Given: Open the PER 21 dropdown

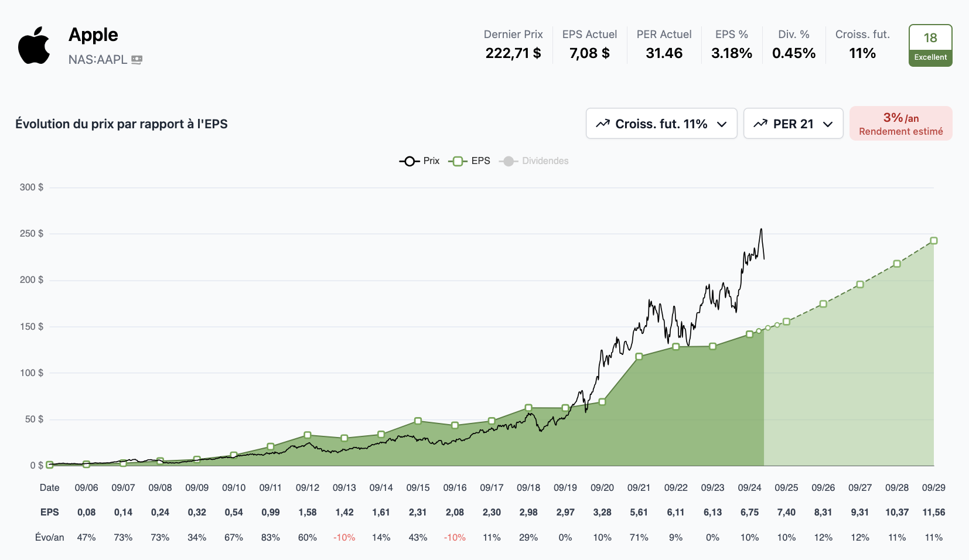Looking at the screenshot, I should [793, 124].
